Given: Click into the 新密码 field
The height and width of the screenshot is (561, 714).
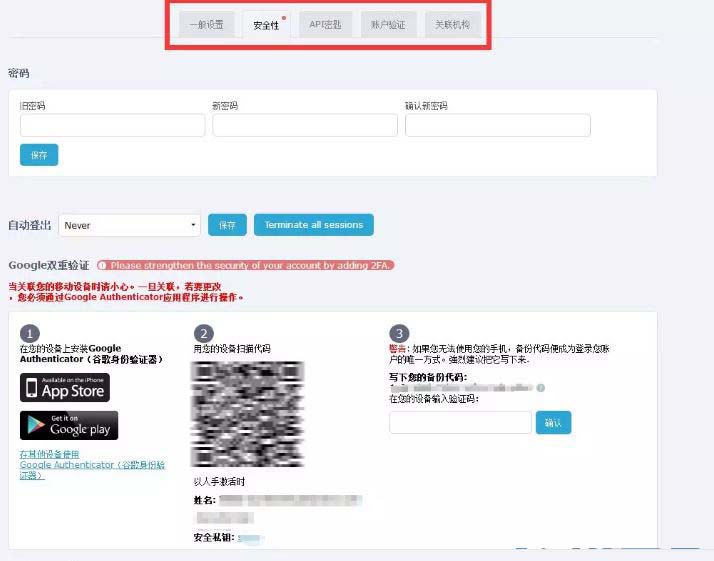Looking at the screenshot, I should click(305, 125).
